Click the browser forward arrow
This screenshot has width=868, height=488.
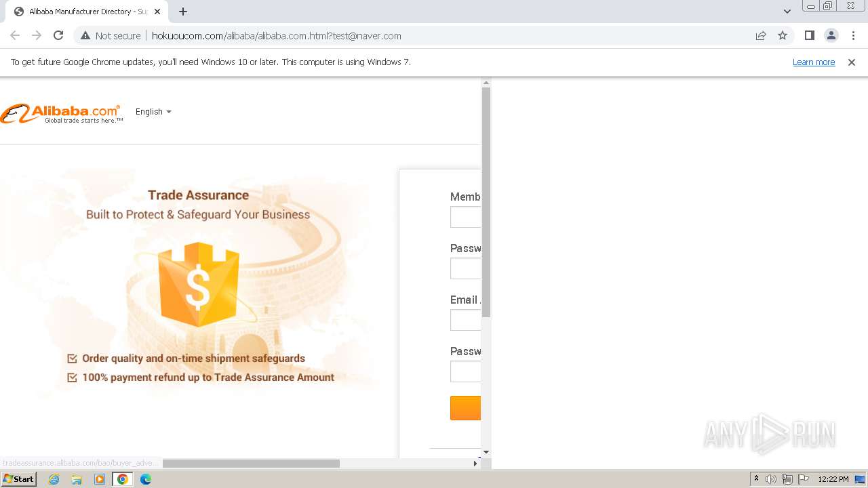(37, 35)
